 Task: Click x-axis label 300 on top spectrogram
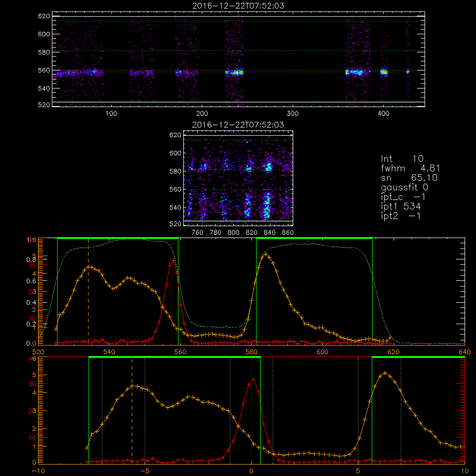coord(293,114)
